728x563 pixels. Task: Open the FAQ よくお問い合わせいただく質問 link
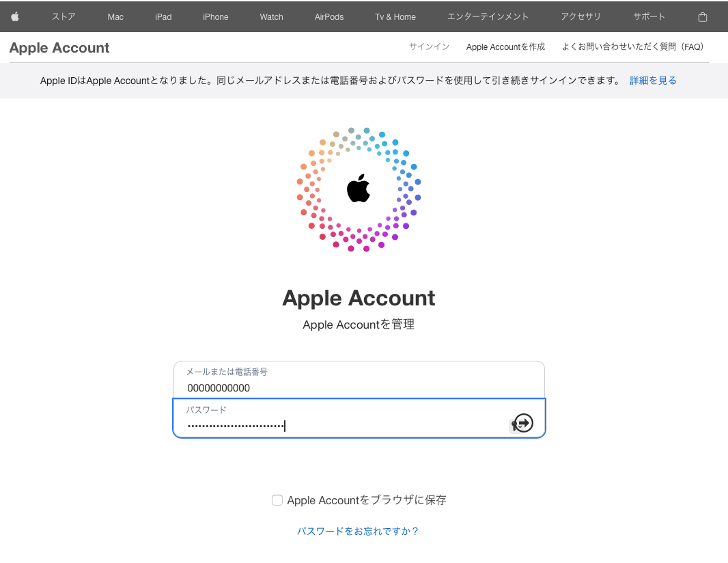coord(633,47)
